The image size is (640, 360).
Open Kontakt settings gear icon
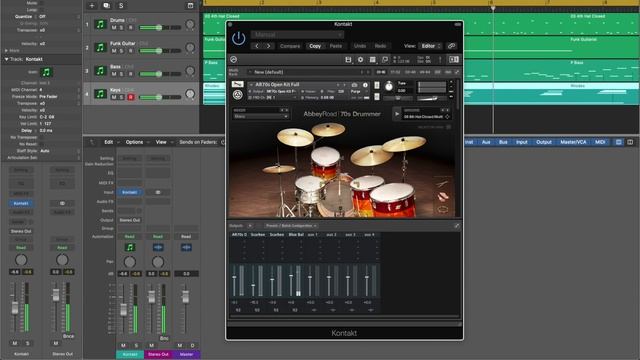click(x=360, y=60)
